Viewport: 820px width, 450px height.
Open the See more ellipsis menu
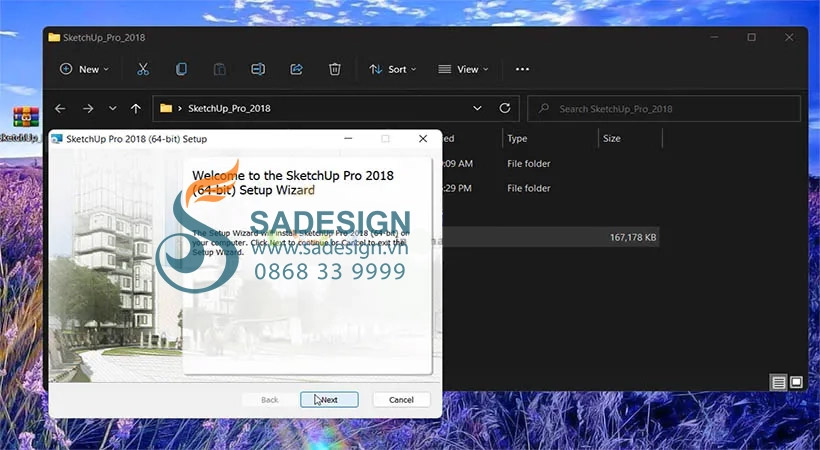coord(522,69)
